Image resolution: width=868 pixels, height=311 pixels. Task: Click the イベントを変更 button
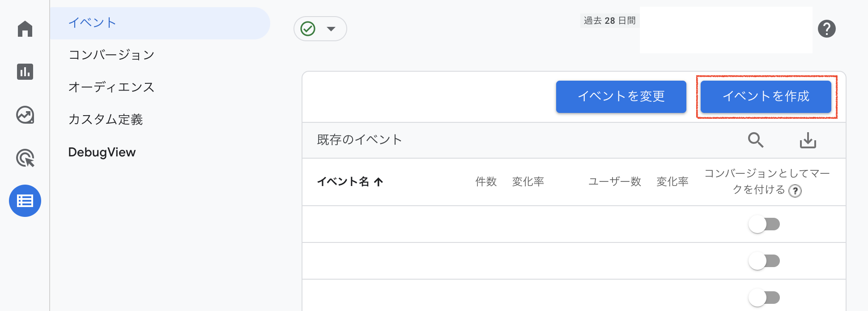coord(621,96)
